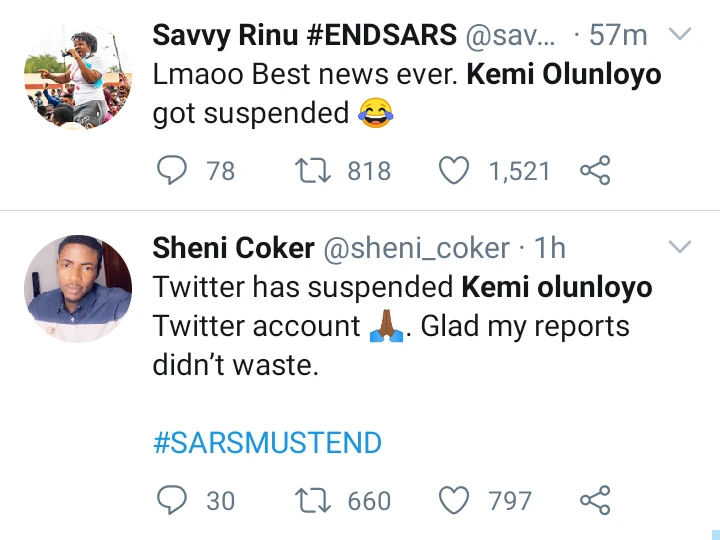Viewport: 720px width, 540px height.
Task: Share Savvy Rinu's tweet
Action: pyautogui.click(x=595, y=172)
